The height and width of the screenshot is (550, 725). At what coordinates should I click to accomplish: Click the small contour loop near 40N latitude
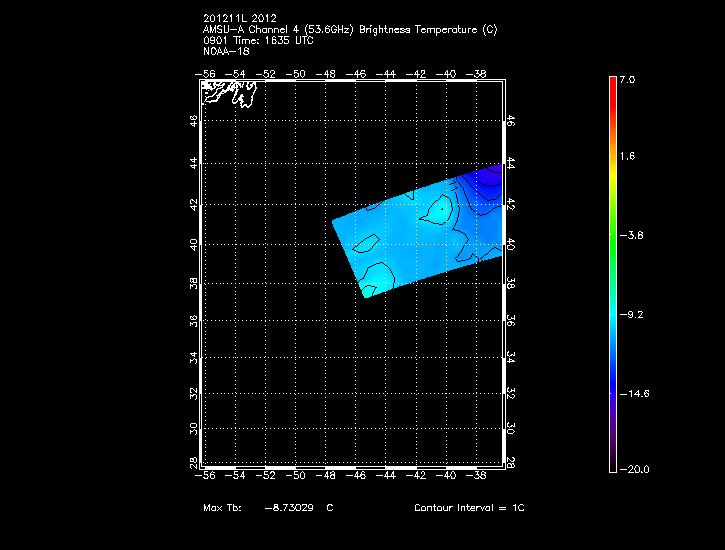tap(365, 243)
